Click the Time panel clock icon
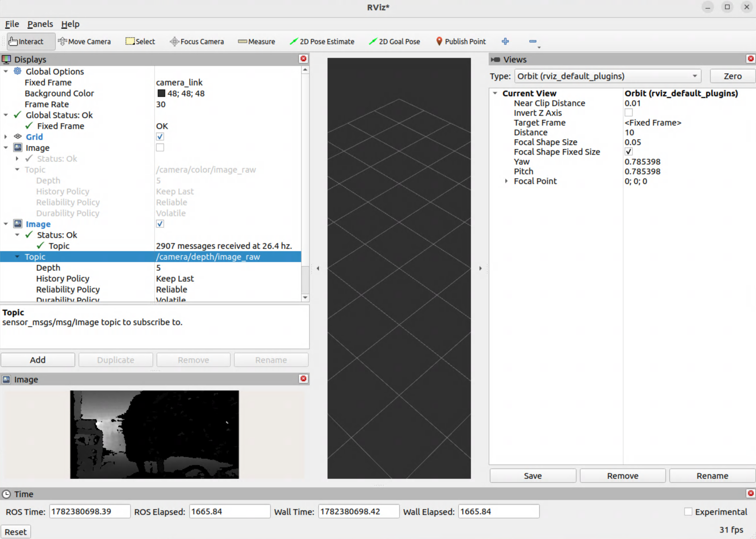 [x=6, y=494]
